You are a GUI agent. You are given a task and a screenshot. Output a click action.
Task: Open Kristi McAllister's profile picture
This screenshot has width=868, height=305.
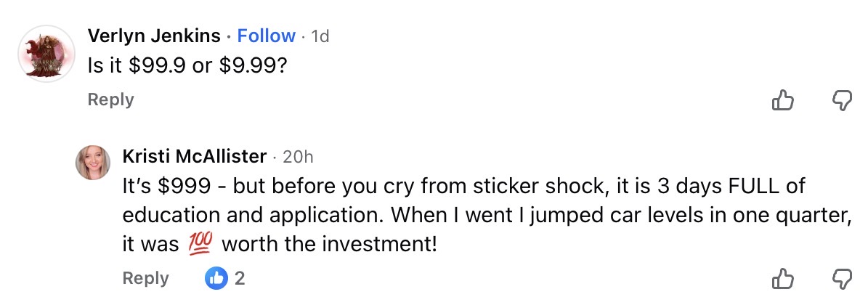(93, 163)
